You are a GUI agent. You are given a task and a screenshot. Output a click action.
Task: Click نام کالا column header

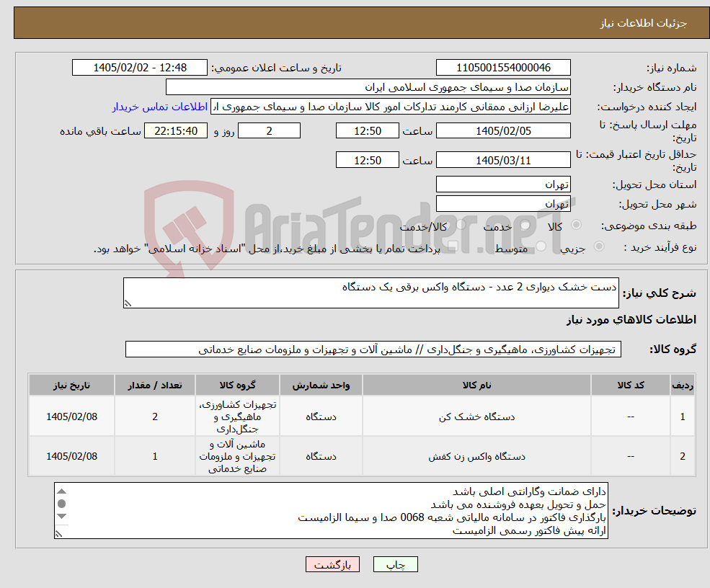click(x=476, y=386)
